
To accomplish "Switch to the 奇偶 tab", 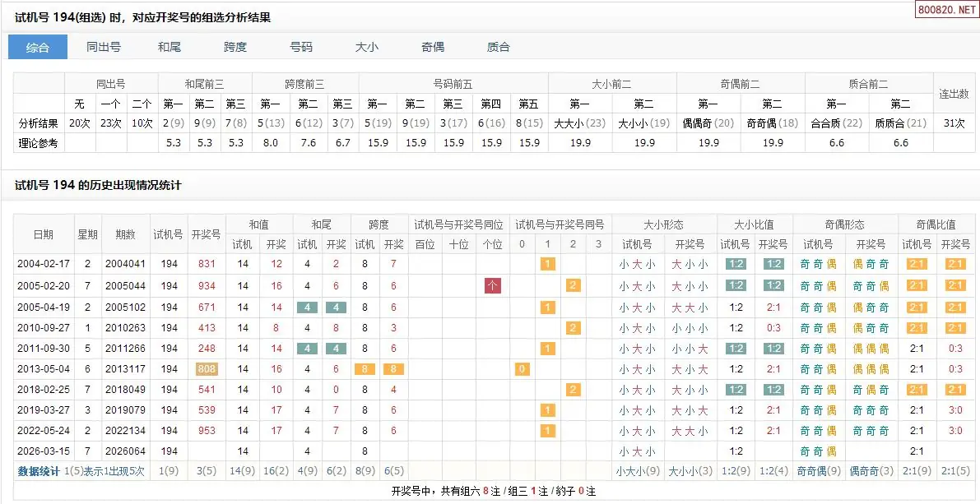I will (x=433, y=47).
